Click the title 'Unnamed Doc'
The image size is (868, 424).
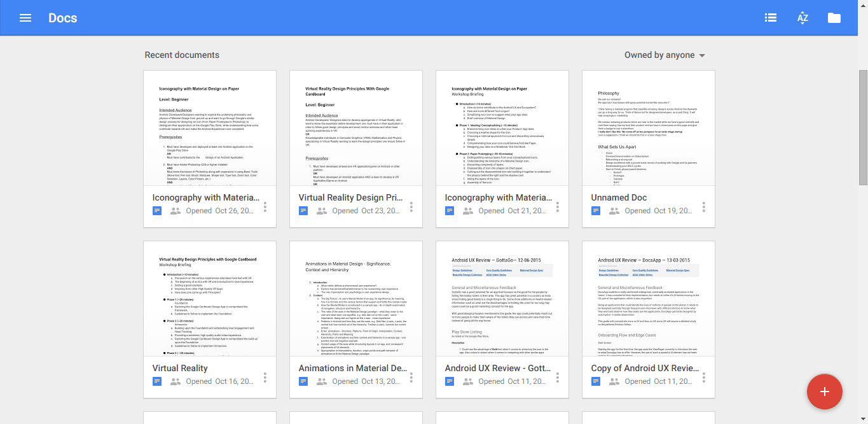pyautogui.click(x=619, y=197)
